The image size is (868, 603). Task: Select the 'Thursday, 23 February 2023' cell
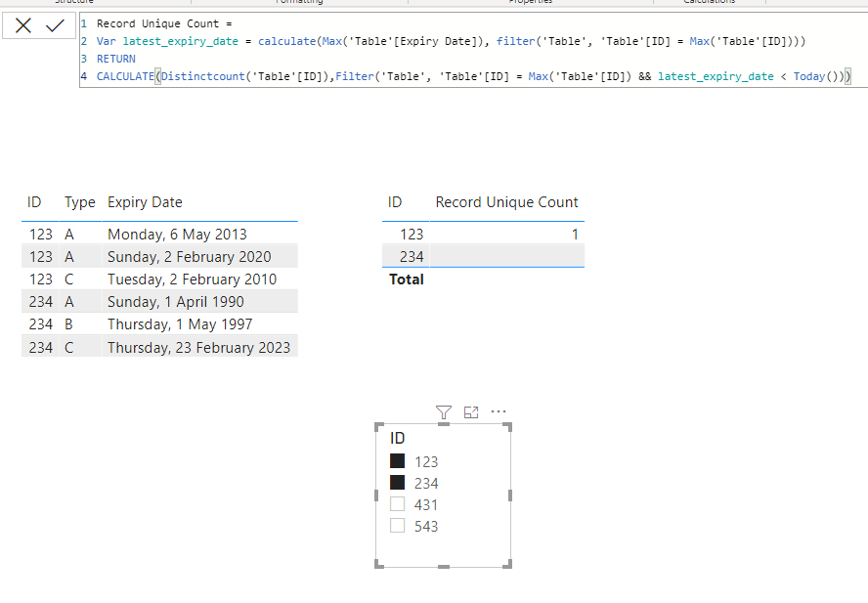[198, 347]
